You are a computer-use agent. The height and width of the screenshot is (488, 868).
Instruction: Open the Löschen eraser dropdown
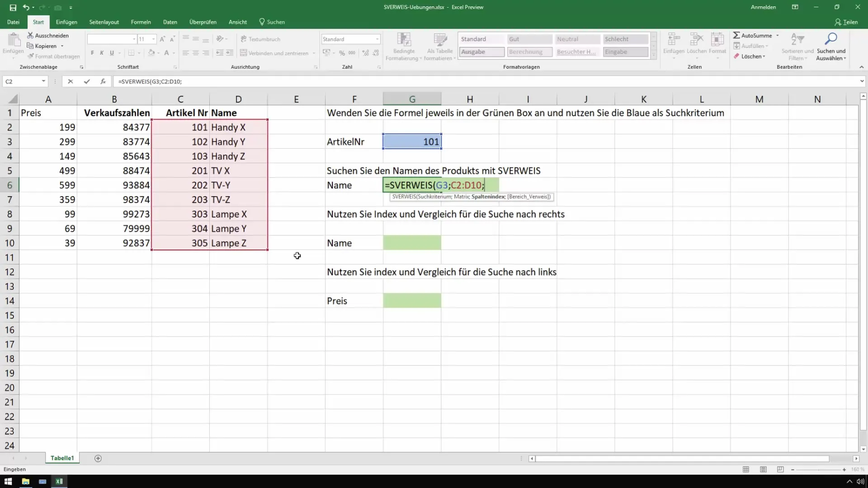click(750, 56)
